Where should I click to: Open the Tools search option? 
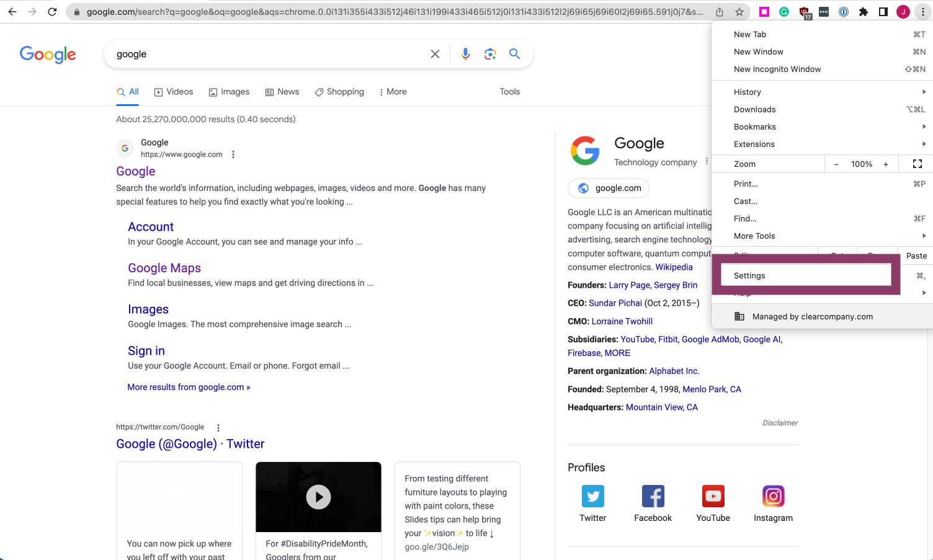pyautogui.click(x=510, y=92)
